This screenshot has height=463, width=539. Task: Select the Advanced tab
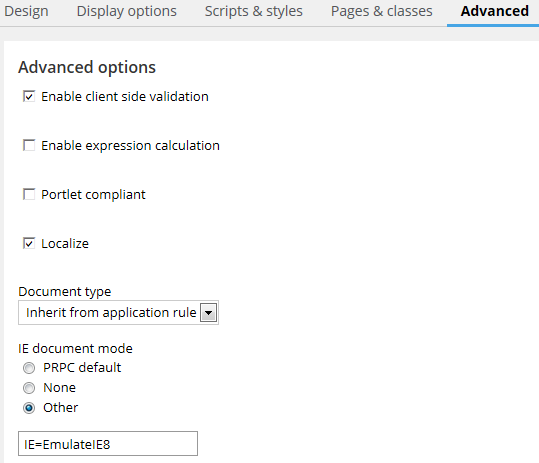tap(494, 11)
